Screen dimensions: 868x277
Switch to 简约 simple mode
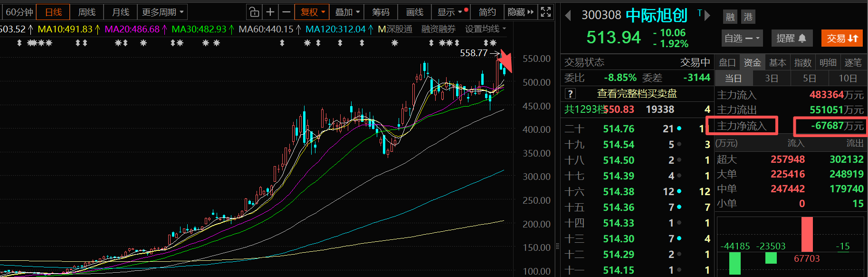point(487,12)
